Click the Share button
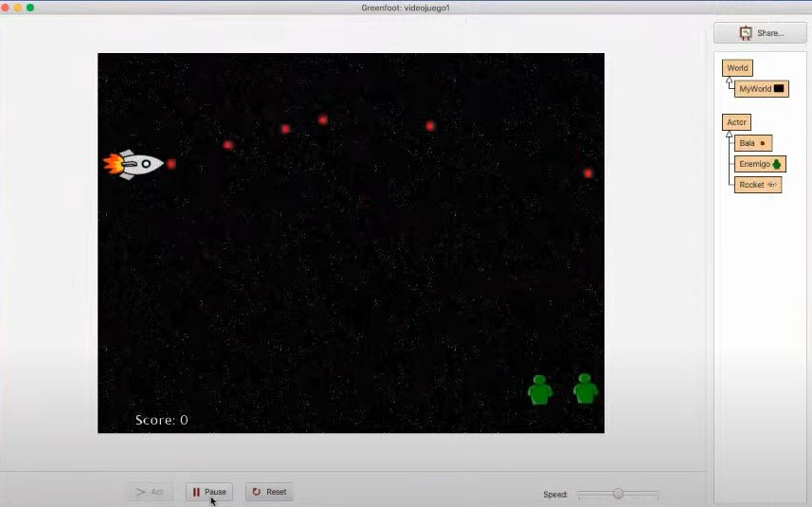 click(x=760, y=33)
